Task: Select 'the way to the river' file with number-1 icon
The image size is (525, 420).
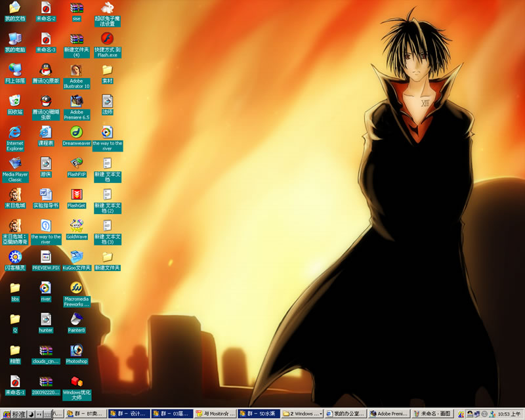Action: pyautogui.click(x=46, y=232)
